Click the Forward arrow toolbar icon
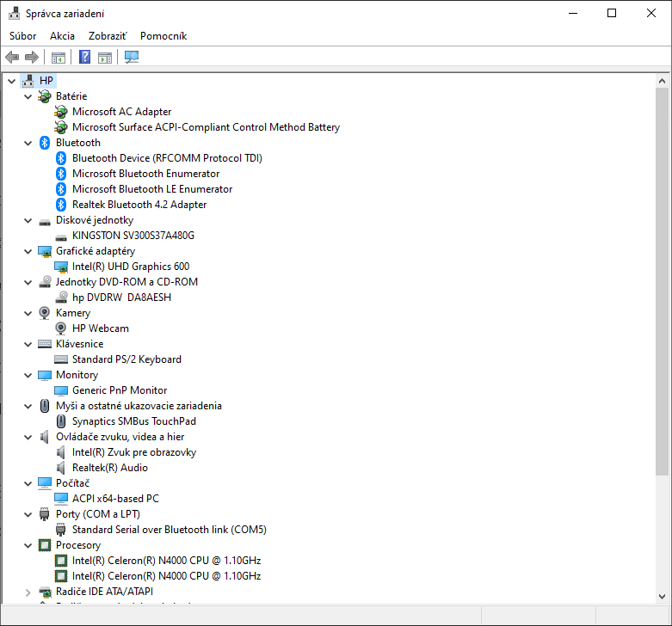672x626 pixels. [x=32, y=58]
